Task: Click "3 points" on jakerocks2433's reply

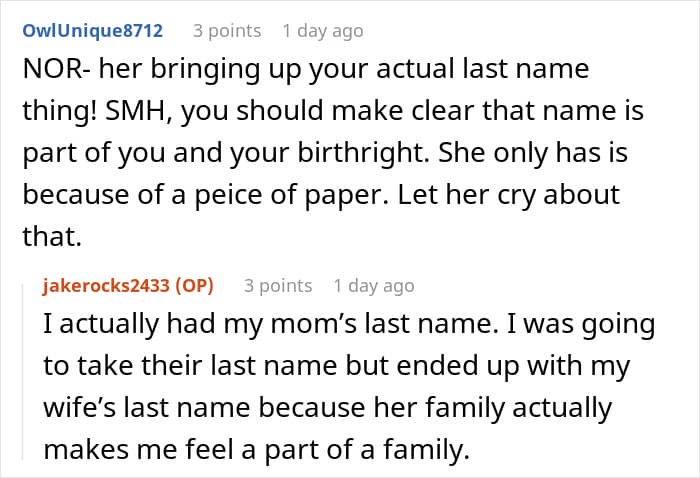Action: 278,286
